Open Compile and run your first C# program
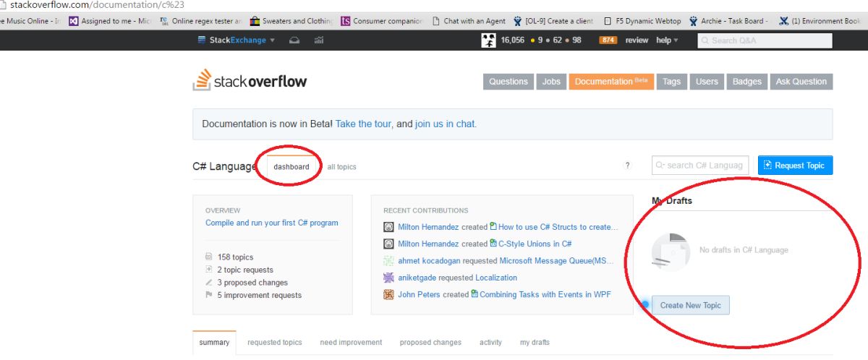868x360 pixels. click(x=272, y=223)
